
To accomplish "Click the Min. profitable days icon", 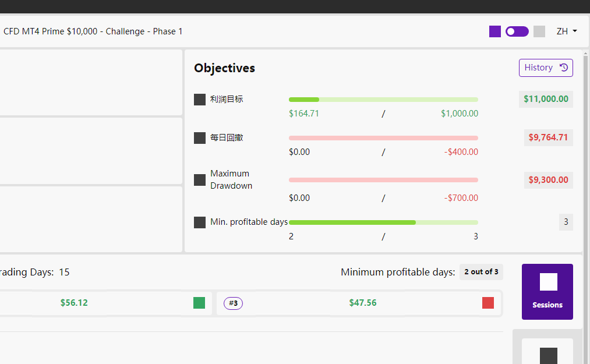I will [200, 222].
